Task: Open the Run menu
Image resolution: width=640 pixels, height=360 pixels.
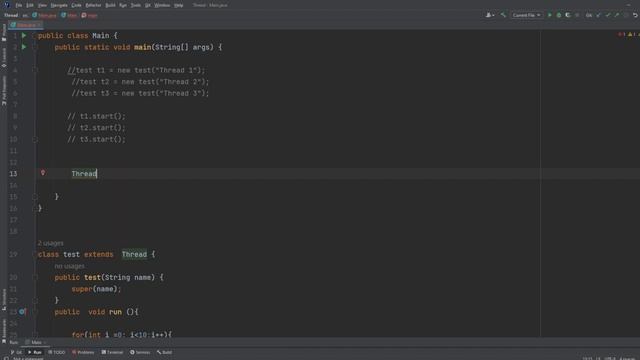Action: pos(123,5)
